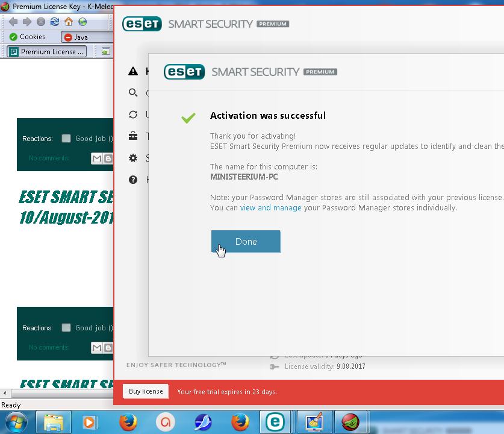Check the second 'Good job' reaction checkbox
The height and width of the screenshot is (434, 504).
[66, 327]
